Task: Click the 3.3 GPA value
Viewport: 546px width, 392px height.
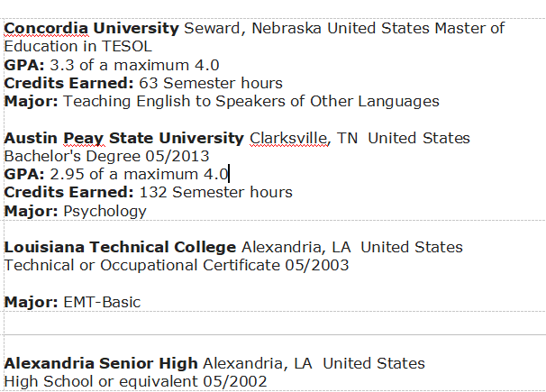Action: pyautogui.click(x=59, y=65)
